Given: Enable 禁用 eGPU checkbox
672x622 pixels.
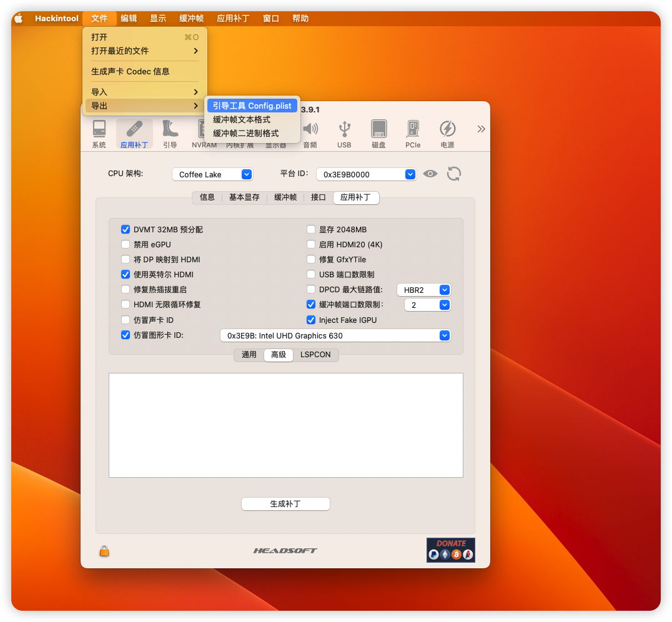Looking at the screenshot, I should pos(126,244).
